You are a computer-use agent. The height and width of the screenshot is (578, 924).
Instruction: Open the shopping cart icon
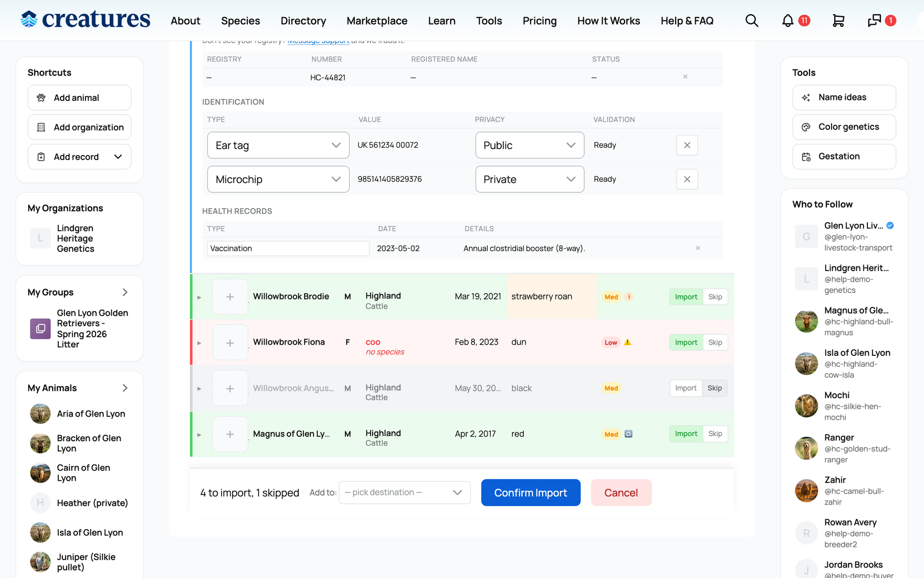coord(838,20)
